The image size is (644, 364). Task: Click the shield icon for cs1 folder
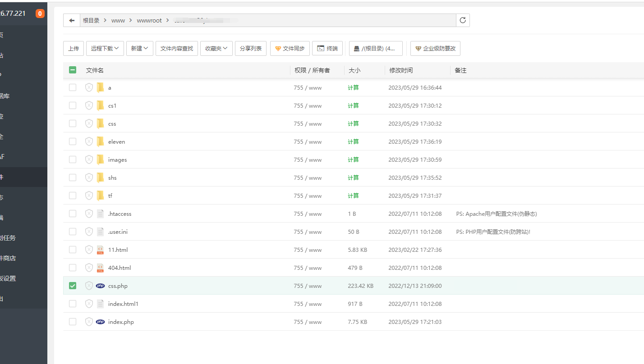(89, 105)
